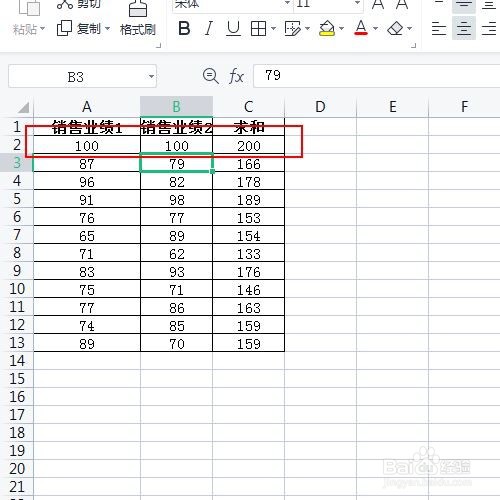The height and width of the screenshot is (500, 500).
Task: Click cell with value 70
Action: click(x=176, y=343)
